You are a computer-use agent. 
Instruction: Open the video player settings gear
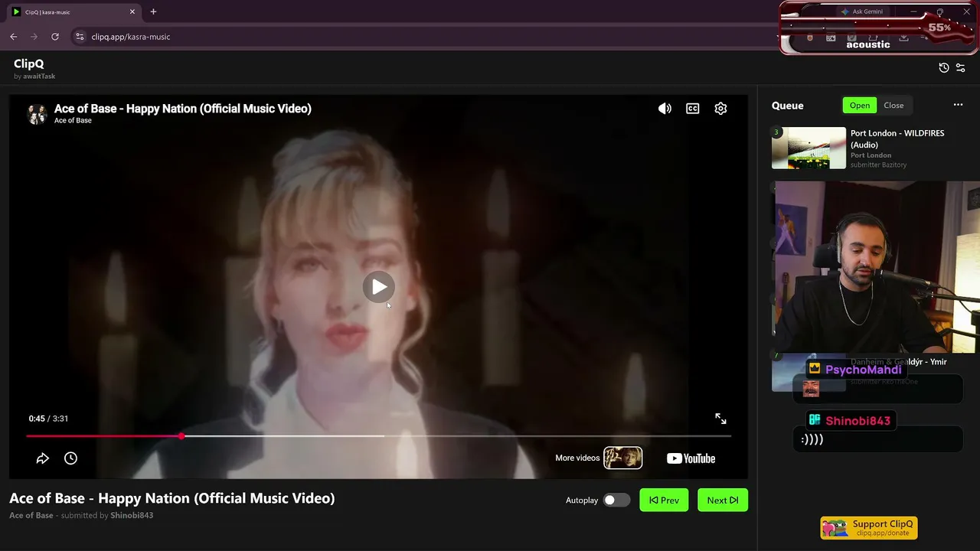[720, 109]
